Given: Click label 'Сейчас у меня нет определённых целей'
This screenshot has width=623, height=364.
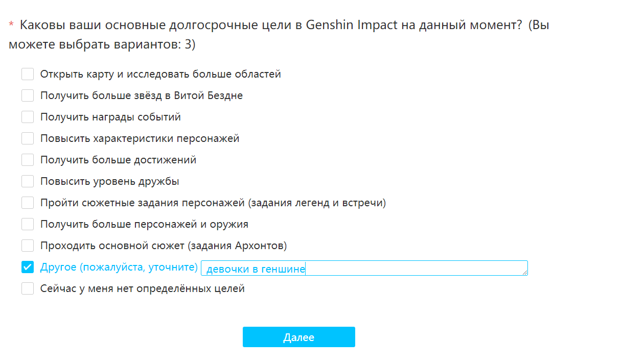Looking at the screenshot, I should tap(142, 289).
